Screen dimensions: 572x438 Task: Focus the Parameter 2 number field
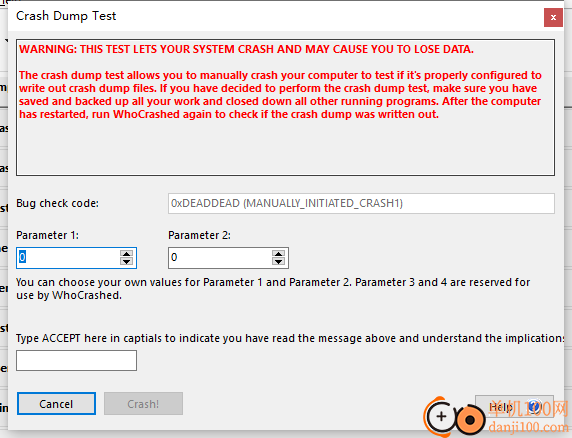pos(220,258)
